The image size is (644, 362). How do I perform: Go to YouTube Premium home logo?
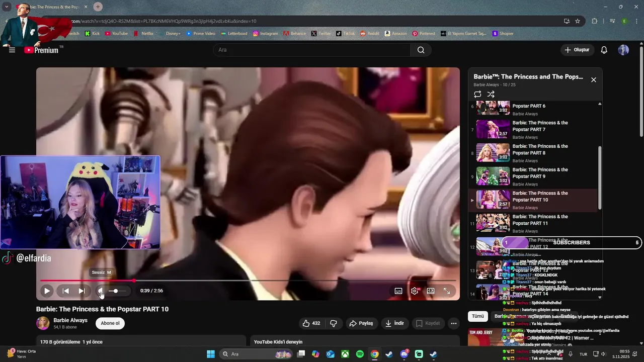pyautogui.click(x=41, y=50)
